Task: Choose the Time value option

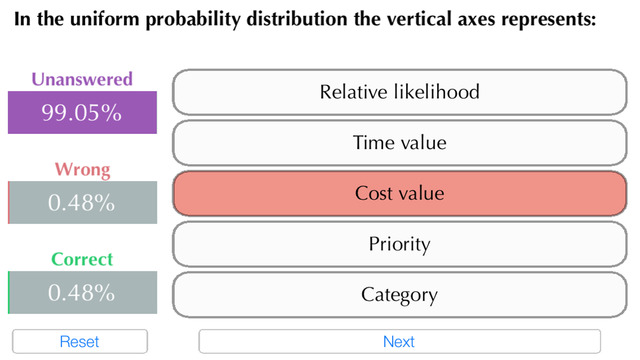Action: tap(400, 143)
